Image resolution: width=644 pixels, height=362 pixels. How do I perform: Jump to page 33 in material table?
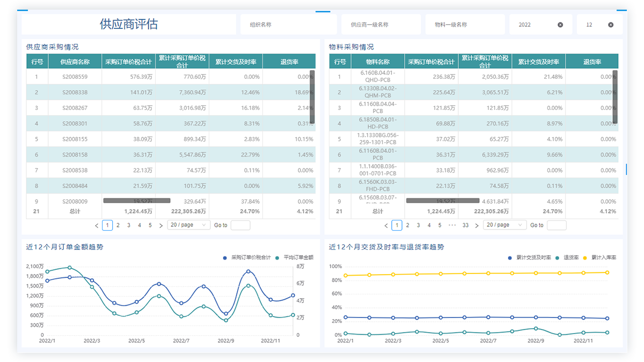pyautogui.click(x=465, y=225)
